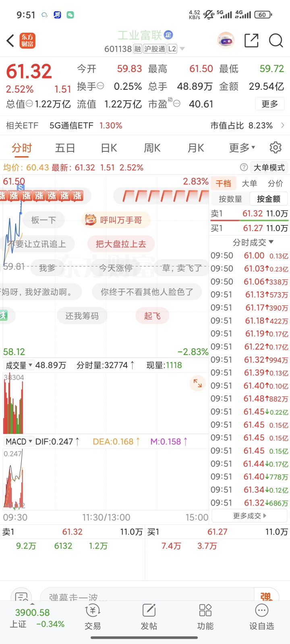Tap the battery indicator in status bar
The width and height of the screenshot is (290, 644).
tap(263, 15)
